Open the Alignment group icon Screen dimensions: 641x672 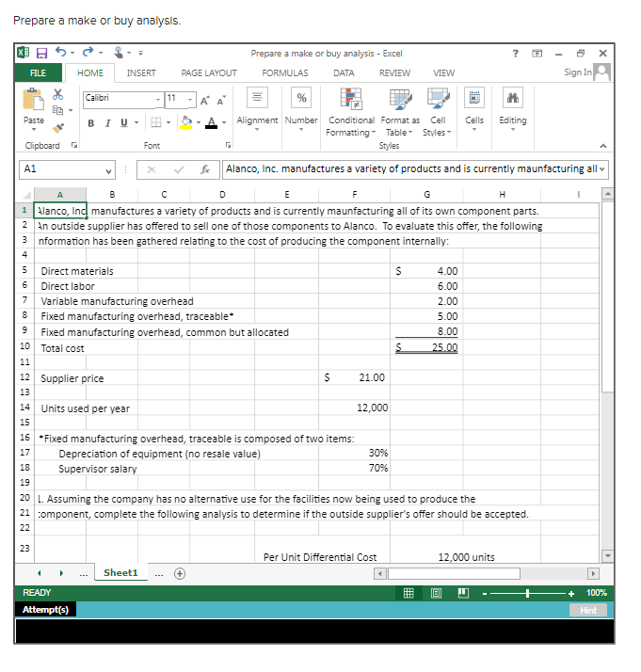point(257,97)
